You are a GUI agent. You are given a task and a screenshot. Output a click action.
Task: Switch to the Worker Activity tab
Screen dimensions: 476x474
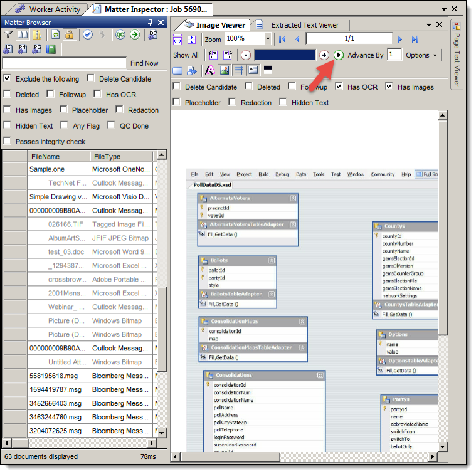coord(48,9)
